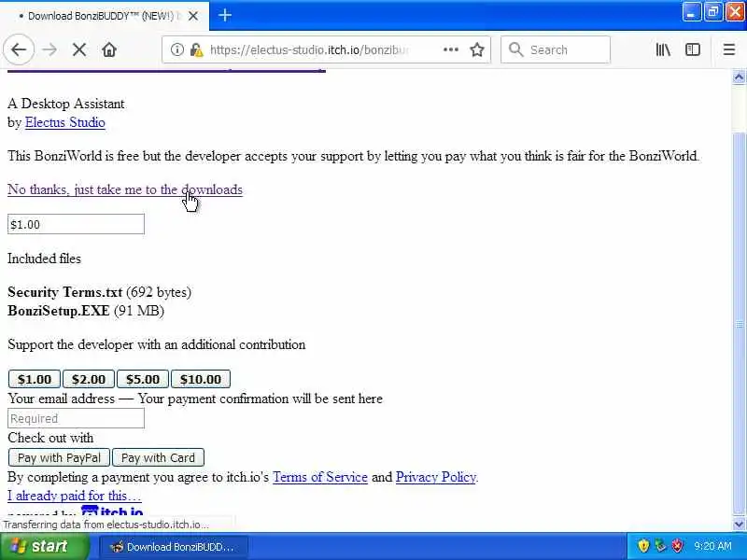747x560 pixels.
Task: Click Pay with Card
Action: pos(158,457)
